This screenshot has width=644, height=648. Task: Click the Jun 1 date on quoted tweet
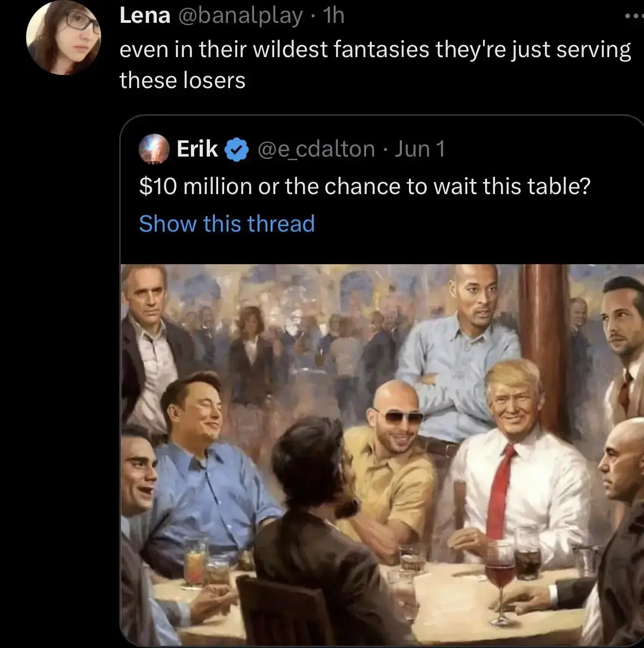point(420,149)
